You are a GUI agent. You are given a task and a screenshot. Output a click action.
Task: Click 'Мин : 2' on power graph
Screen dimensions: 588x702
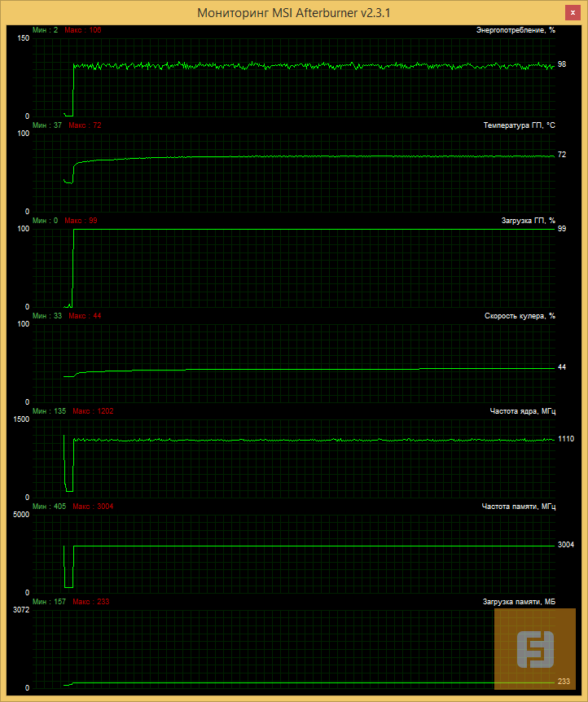(x=46, y=30)
